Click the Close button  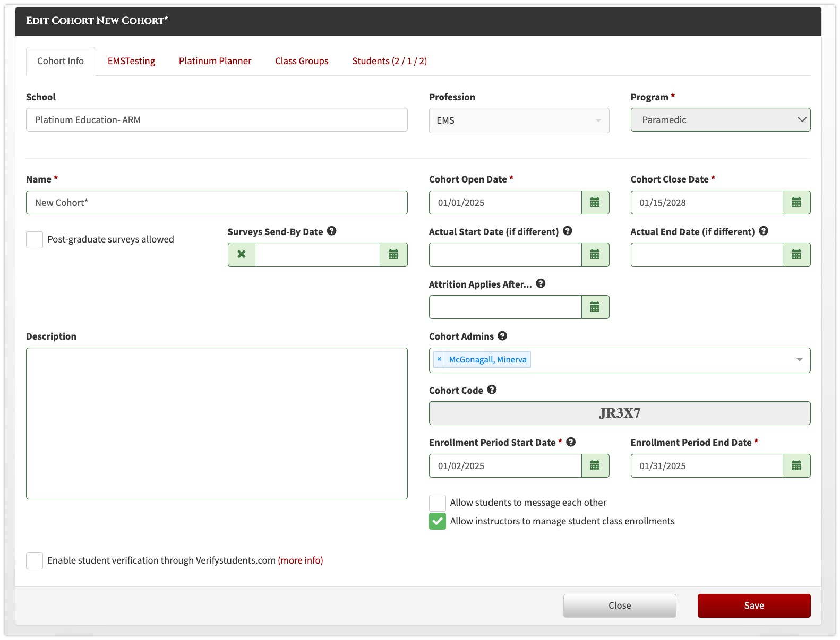[620, 606]
